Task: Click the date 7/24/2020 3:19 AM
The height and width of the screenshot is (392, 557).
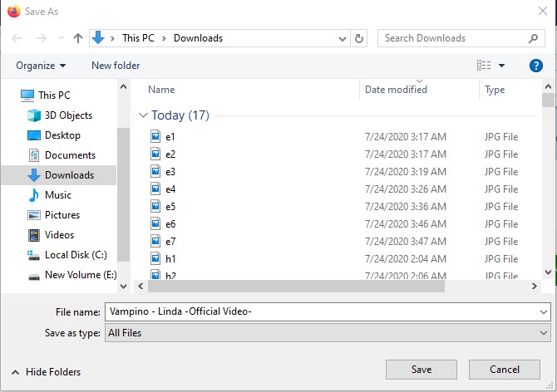Action: point(406,172)
